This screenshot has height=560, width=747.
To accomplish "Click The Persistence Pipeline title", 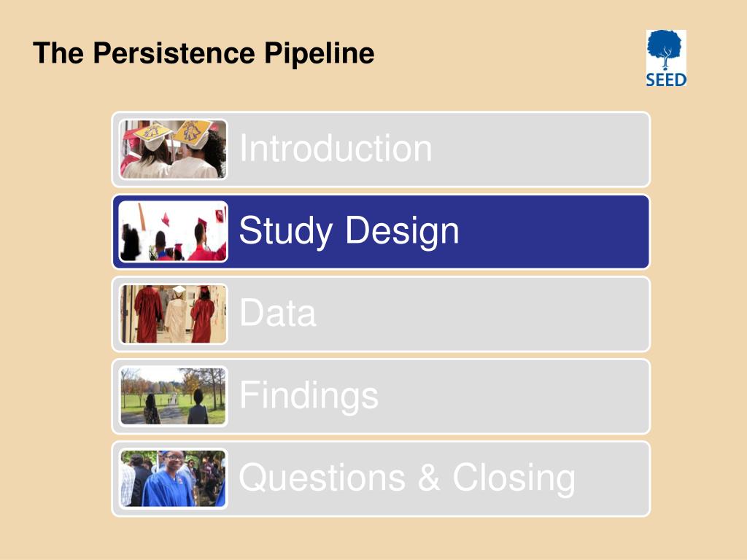I will pyautogui.click(x=204, y=52).
